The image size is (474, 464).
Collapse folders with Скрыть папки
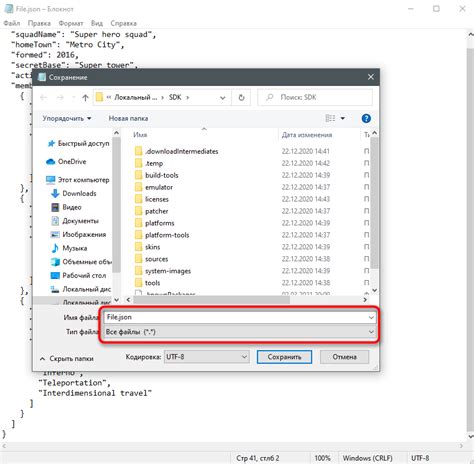point(67,359)
